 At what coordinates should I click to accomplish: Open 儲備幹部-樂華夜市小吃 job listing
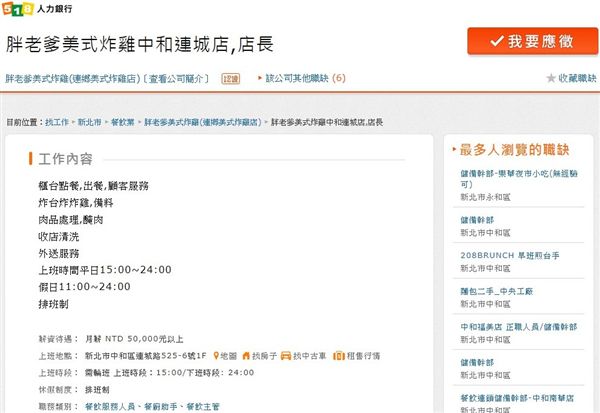coord(519,179)
